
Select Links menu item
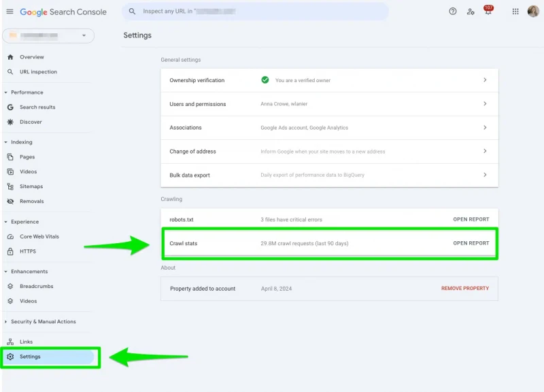(x=26, y=342)
